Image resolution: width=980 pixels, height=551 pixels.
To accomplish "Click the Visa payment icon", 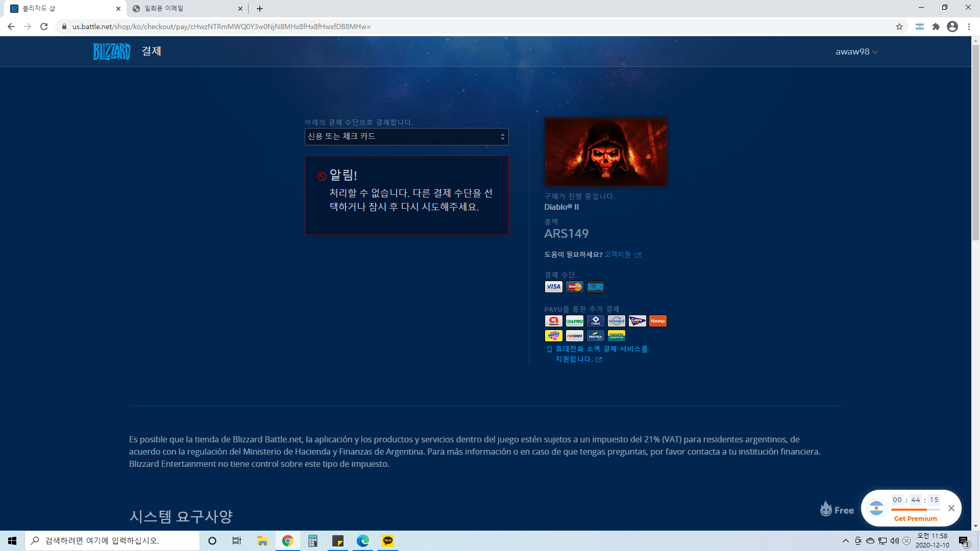I will click(x=553, y=287).
